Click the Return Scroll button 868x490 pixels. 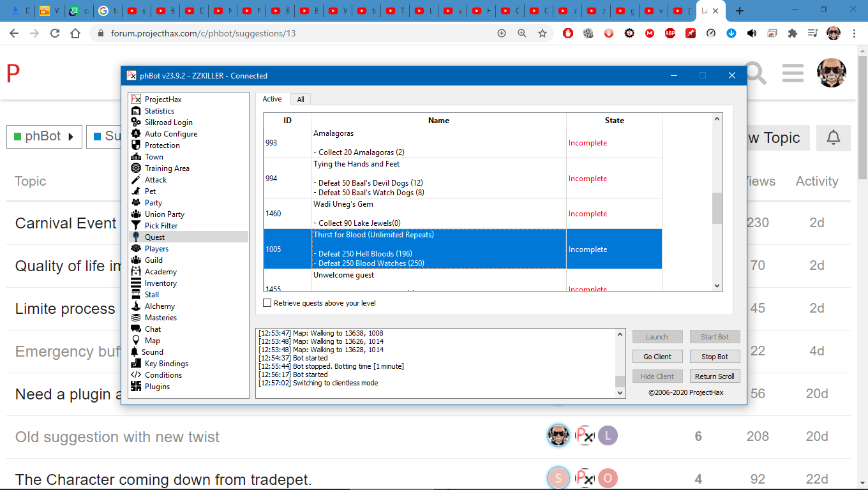coord(714,376)
